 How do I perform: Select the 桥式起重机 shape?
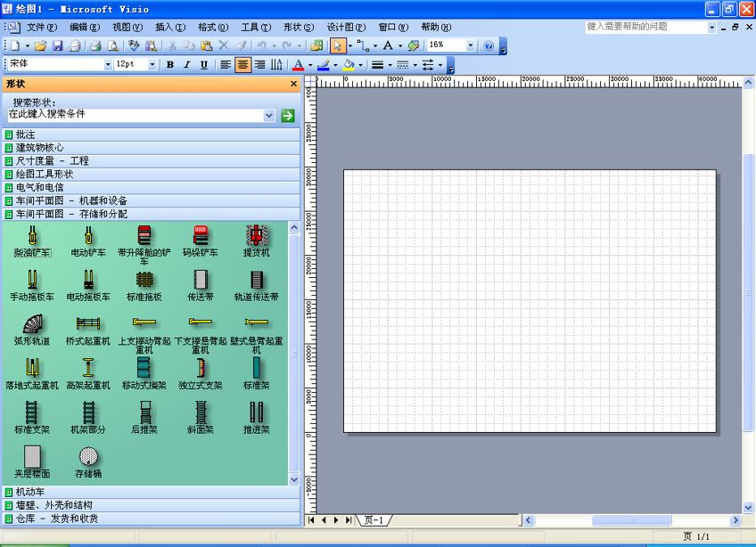click(88, 331)
